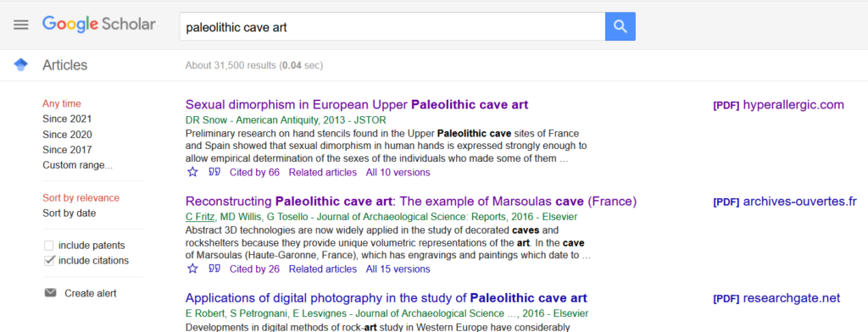Select the Any time filter
The height and width of the screenshot is (332, 868).
[61, 103]
